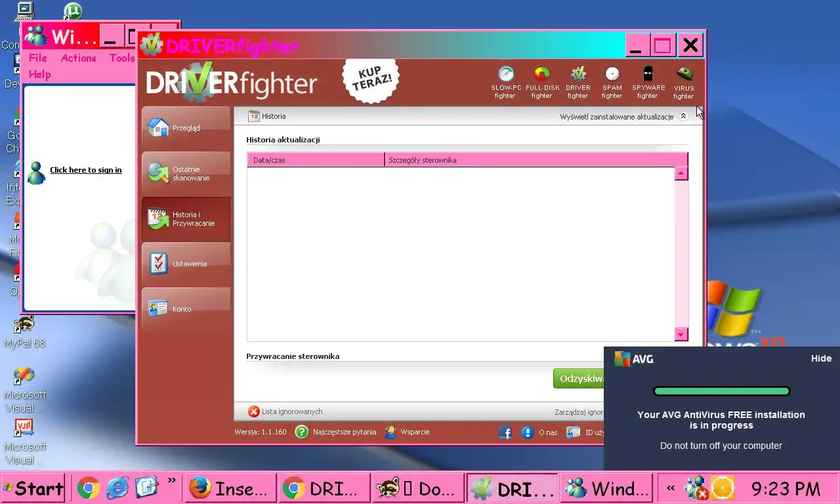Click the DRIVERfighter logo in header
This screenshot has width=840, height=504.
pyautogui.click(x=231, y=83)
